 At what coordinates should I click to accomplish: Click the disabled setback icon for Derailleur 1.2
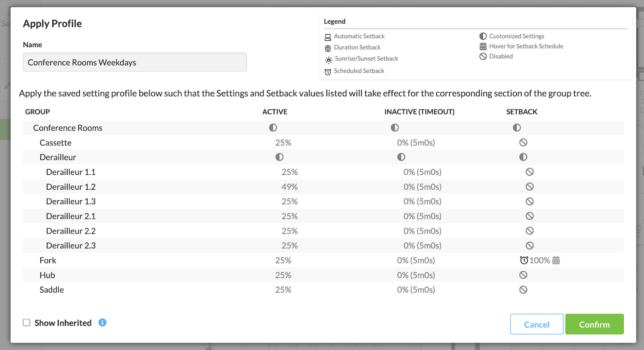[x=529, y=187]
